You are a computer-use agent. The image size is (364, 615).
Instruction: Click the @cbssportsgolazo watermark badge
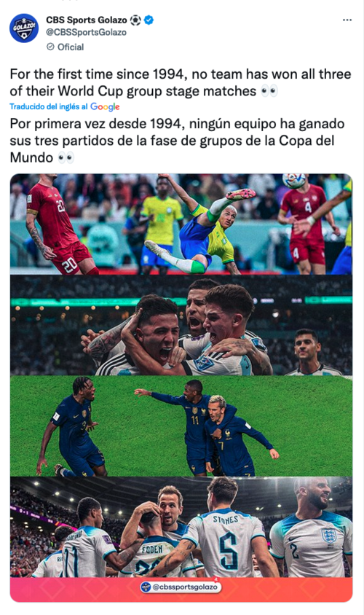(x=181, y=587)
